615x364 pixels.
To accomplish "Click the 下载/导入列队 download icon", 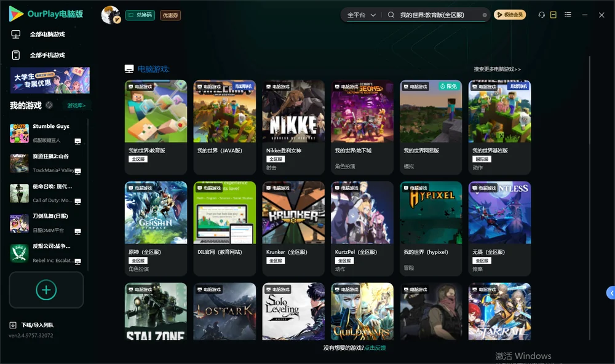I will pos(13,325).
